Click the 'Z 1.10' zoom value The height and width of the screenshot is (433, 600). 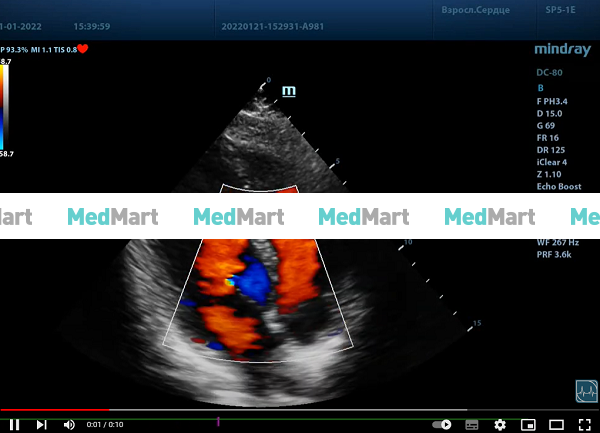549,174
